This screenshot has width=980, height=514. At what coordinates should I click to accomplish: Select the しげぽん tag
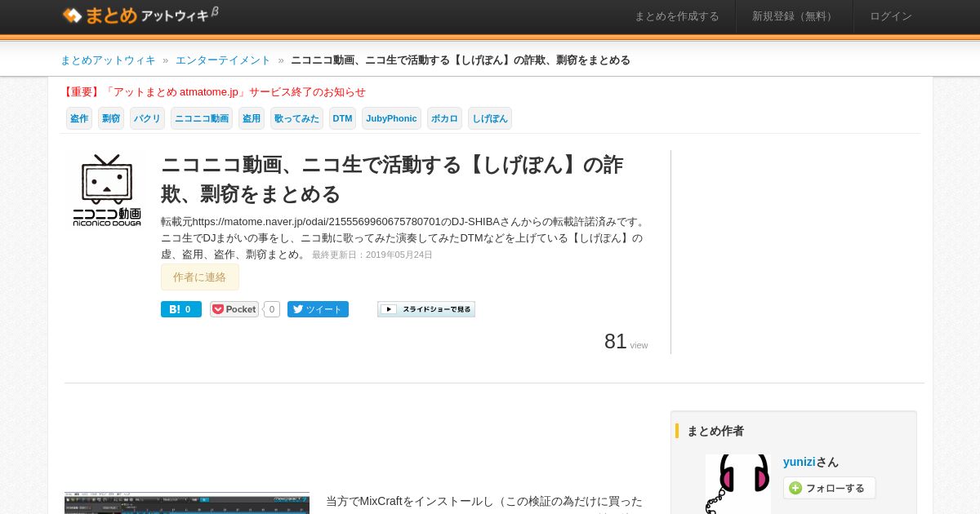pos(490,118)
